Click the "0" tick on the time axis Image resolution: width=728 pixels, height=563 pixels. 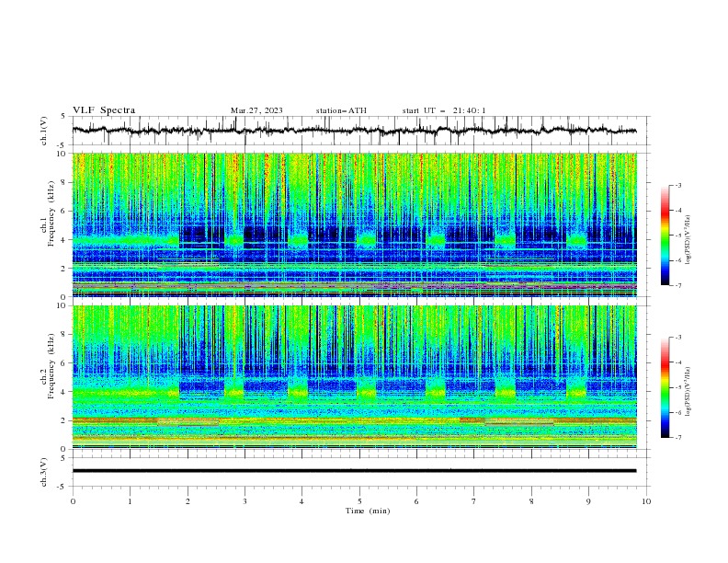pyautogui.click(x=73, y=501)
